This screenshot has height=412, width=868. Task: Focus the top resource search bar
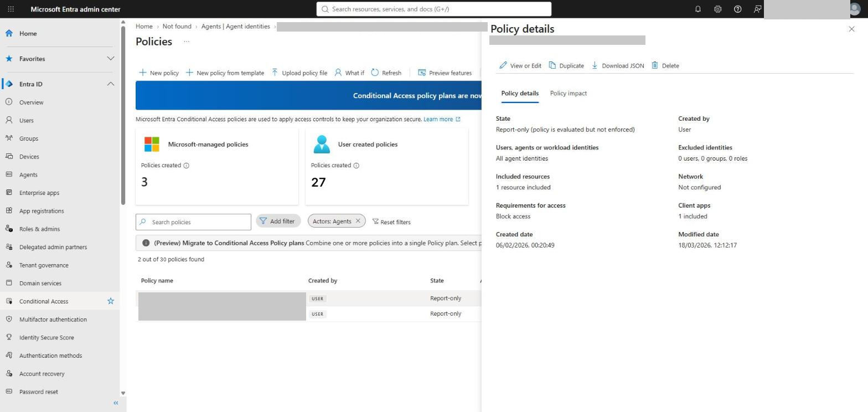[x=434, y=9]
